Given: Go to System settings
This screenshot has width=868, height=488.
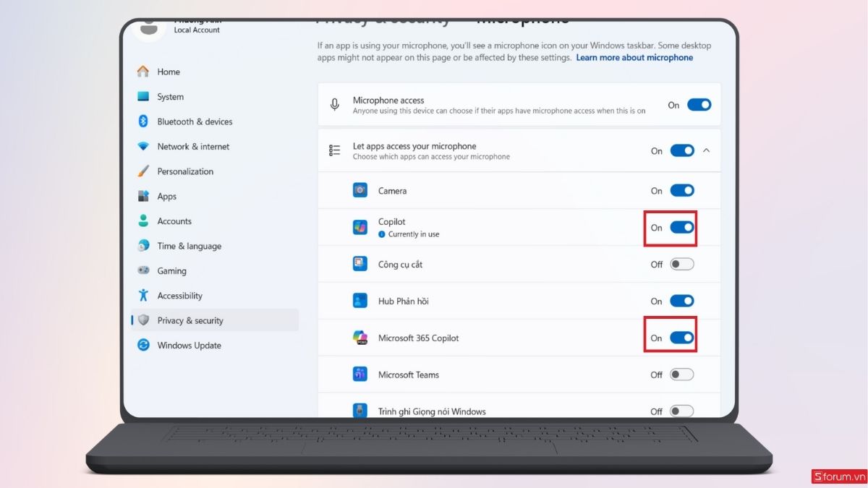Looking at the screenshot, I should point(214,97).
